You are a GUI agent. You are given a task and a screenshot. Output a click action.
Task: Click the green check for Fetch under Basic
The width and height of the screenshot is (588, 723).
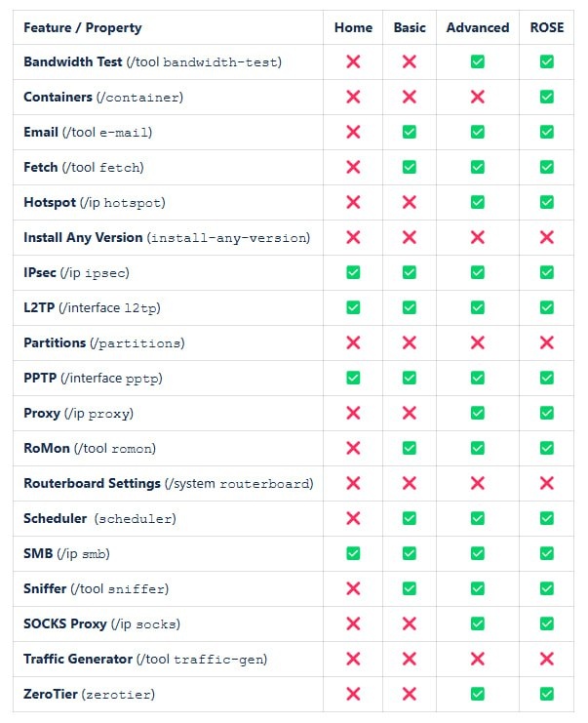(410, 167)
